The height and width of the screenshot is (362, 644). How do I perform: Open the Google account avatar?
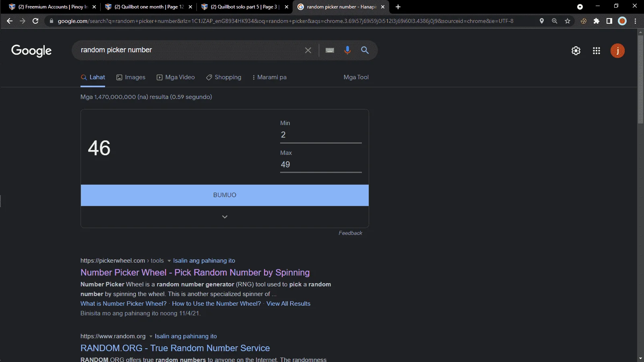tap(617, 51)
